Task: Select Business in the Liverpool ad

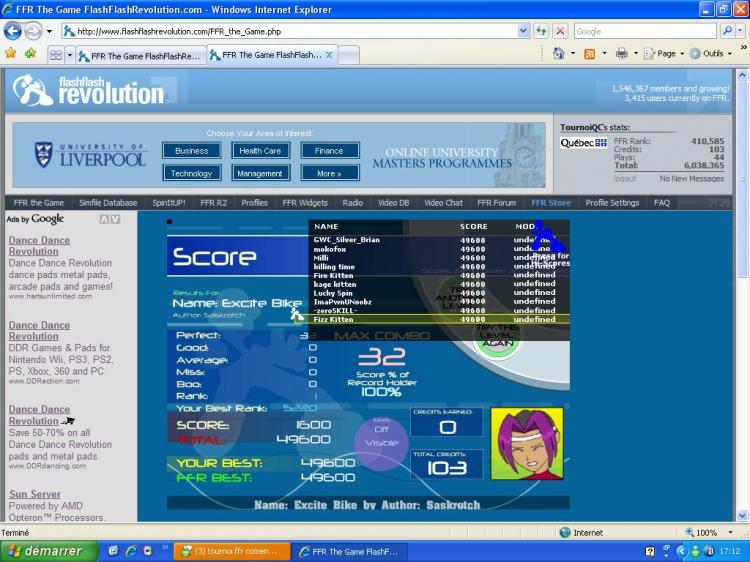Action: [191, 151]
